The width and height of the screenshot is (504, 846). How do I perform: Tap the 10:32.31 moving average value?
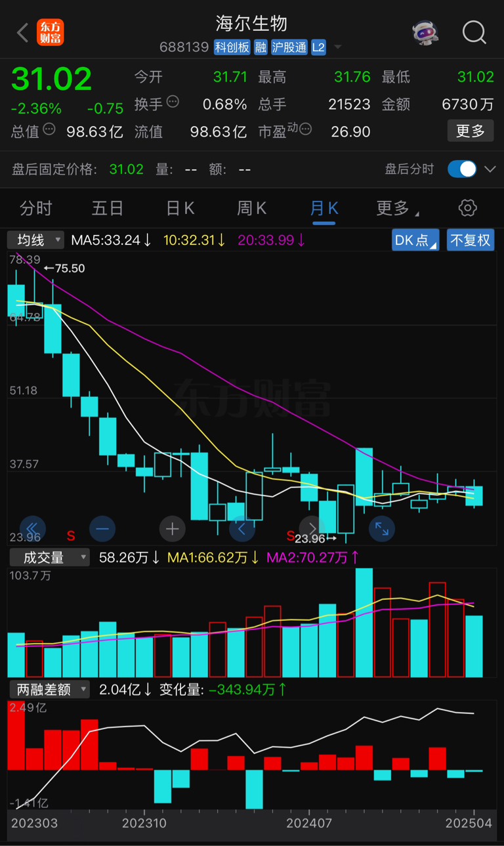pos(194,240)
